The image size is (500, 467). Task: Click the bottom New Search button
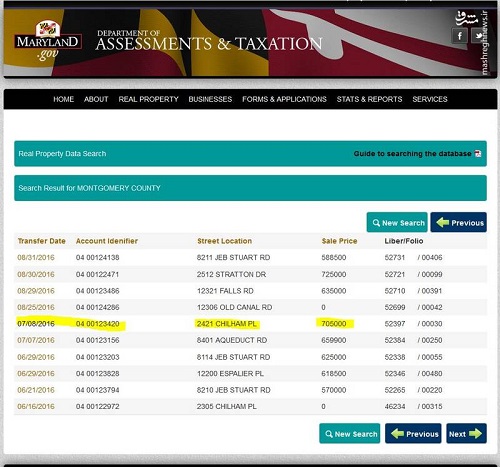click(350, 434)
